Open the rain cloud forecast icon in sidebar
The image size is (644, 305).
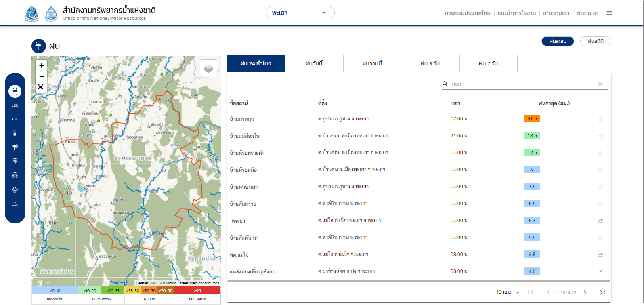tap(15, 190)
